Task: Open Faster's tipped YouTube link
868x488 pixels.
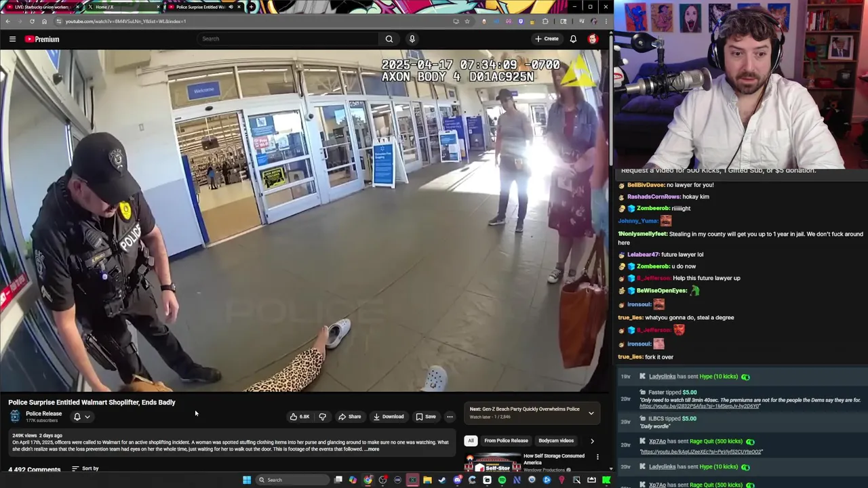Action: (x=701, y=406)
